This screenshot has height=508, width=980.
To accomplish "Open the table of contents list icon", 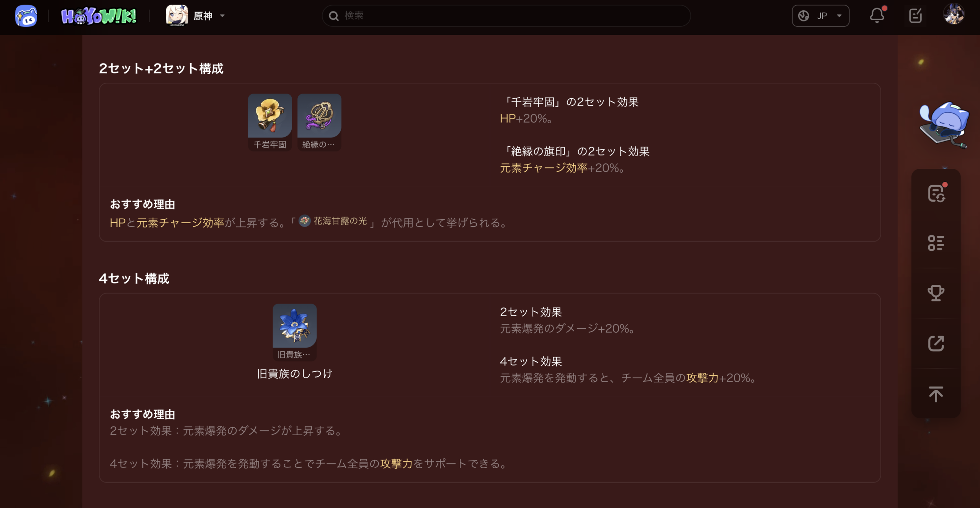I will point(936,243).
